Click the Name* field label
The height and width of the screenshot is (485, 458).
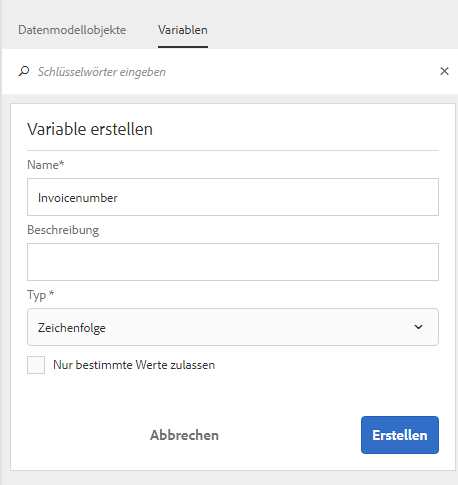tap(46, 165)
